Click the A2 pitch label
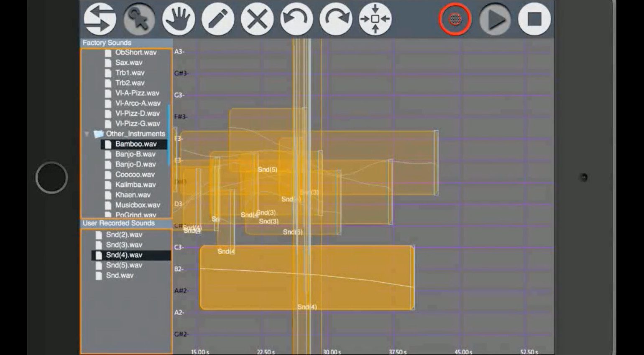The height and width of the screenshot is (355, 644). (x=179, y=312)
